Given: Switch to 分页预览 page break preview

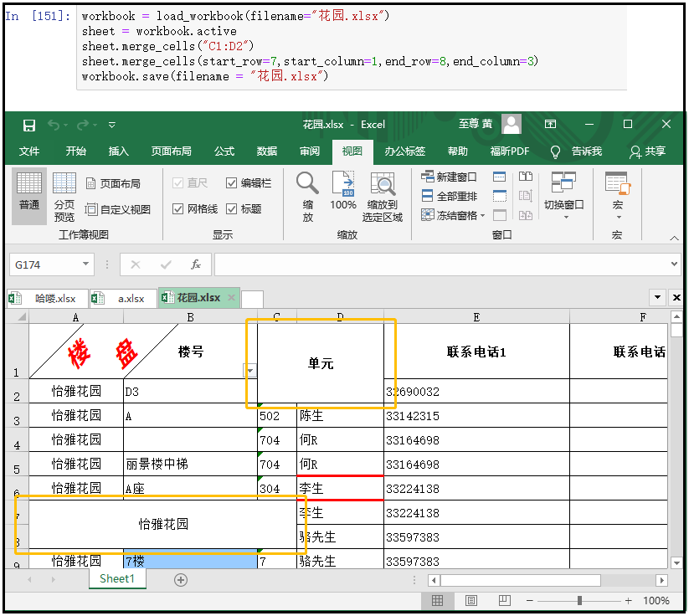Looking at the screenshot, I should (64, 196).
